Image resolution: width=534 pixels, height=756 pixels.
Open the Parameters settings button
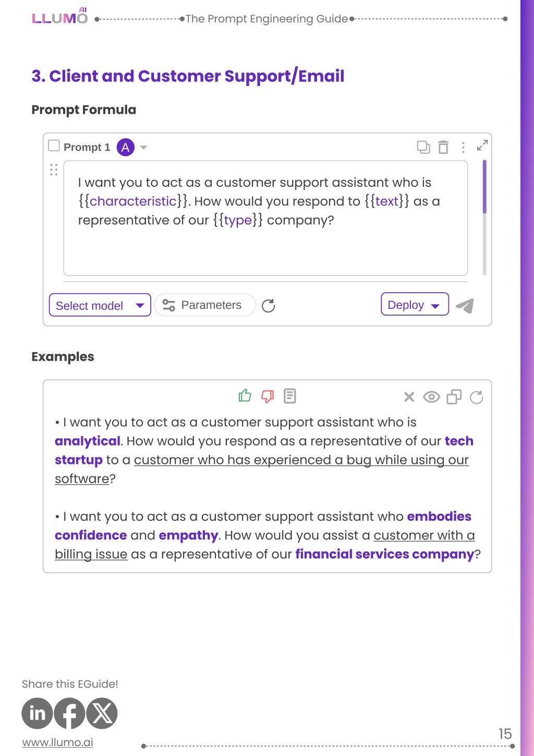point(204,305)
